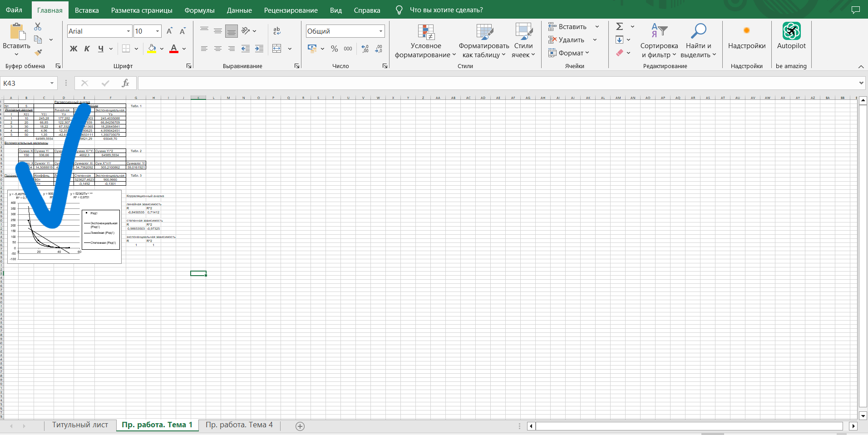This screenshot has height=435, width=868.
Task: Switch to the Формулы ribbon tab
Action: [x=199, y=10]
